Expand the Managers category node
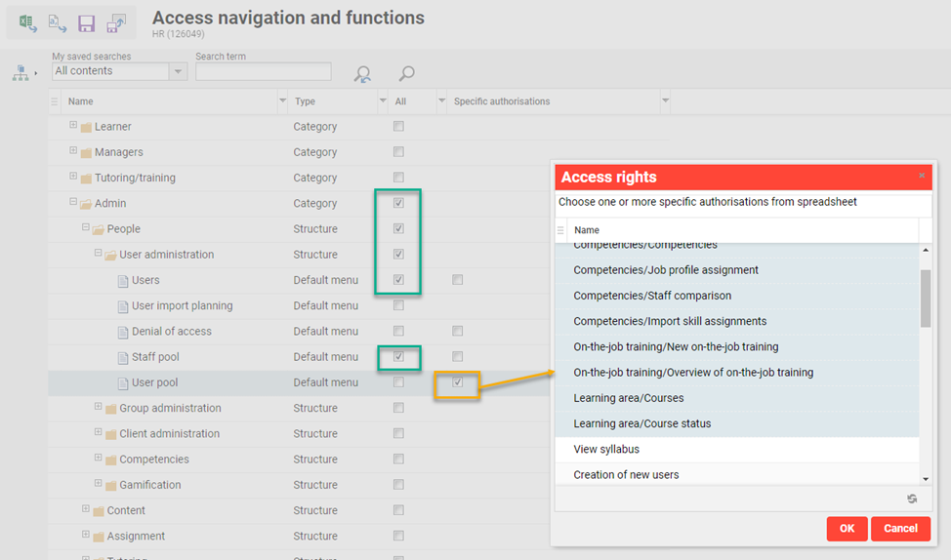The image size is (951, 560). click(x=73, y=151)
